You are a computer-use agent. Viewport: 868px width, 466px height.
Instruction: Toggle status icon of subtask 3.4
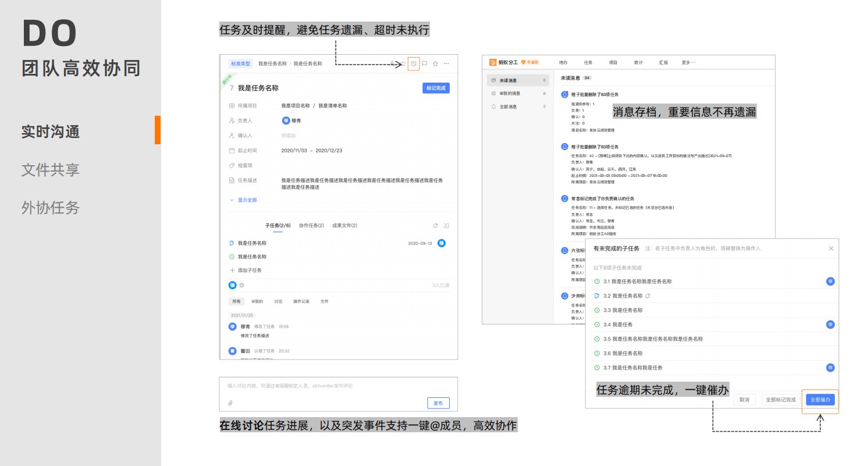[597, 325]
